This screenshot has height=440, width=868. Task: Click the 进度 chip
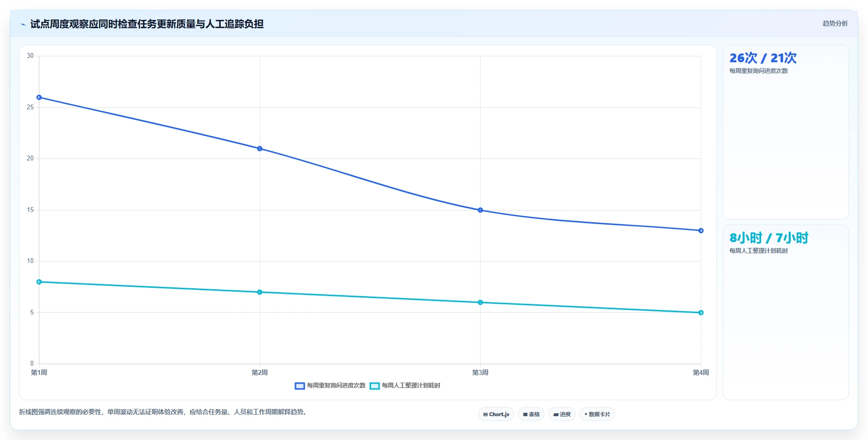tap(562, 414)
